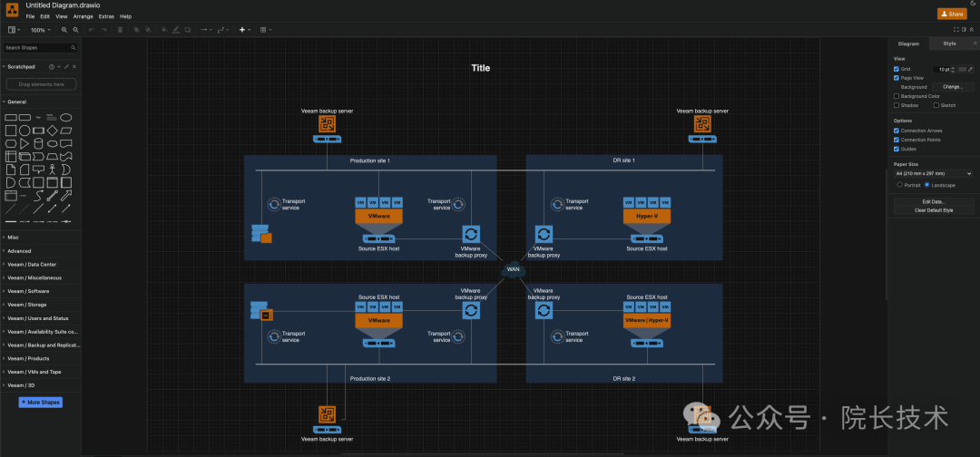Open the connection arrow style dropdown

206,29
